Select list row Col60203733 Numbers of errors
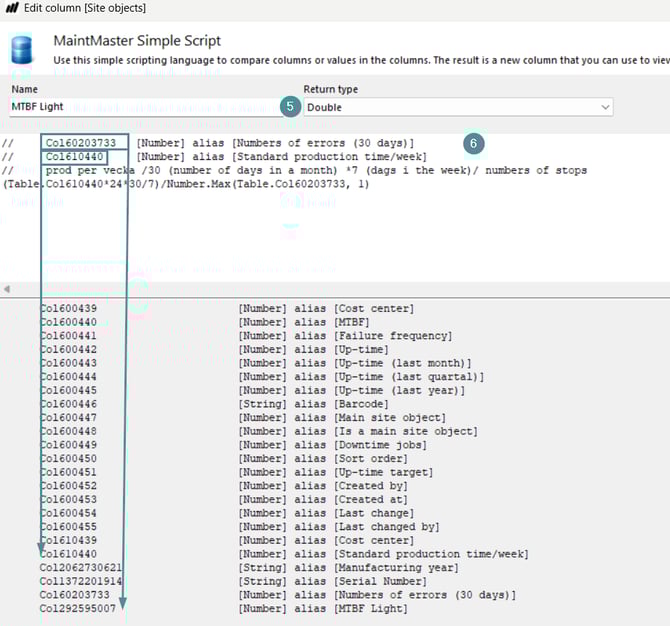The width and height of the screenshot is (670, 626). coord(278,596)
